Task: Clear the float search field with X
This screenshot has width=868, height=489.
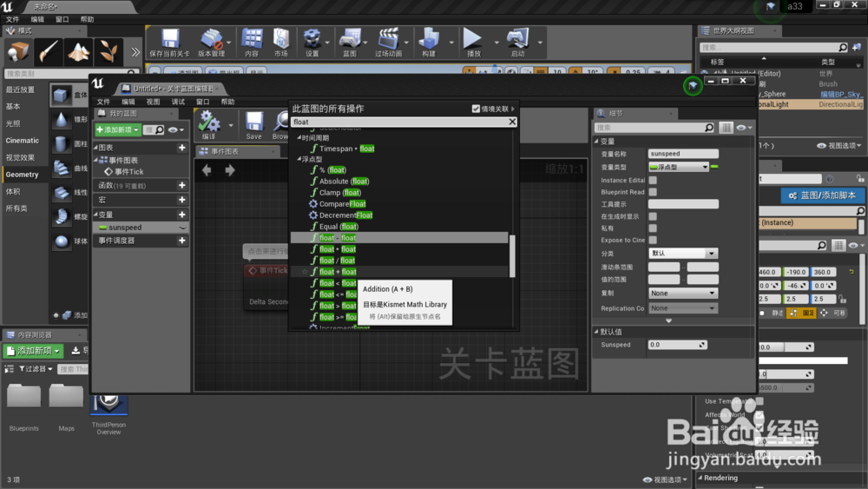Action: 512,122
